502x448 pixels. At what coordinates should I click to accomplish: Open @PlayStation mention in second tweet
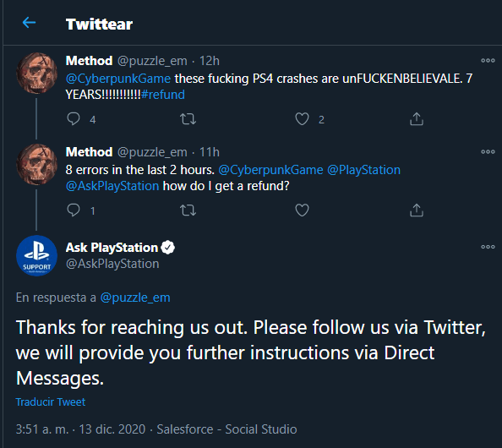(x=363, y=170)
